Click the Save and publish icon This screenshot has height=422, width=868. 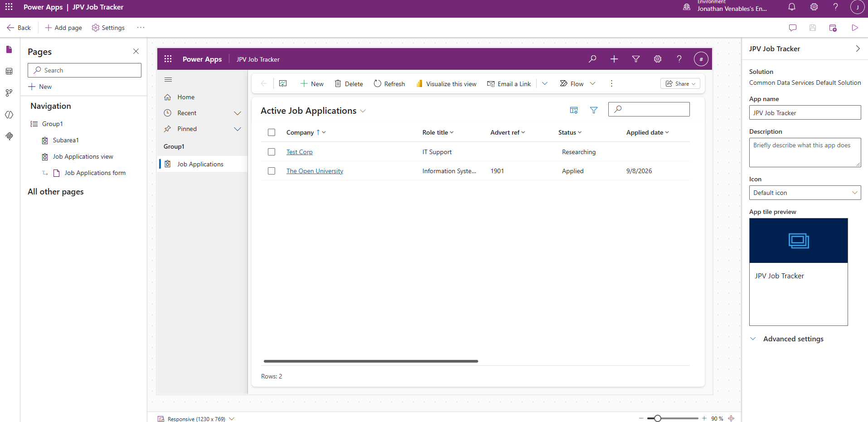833,28
